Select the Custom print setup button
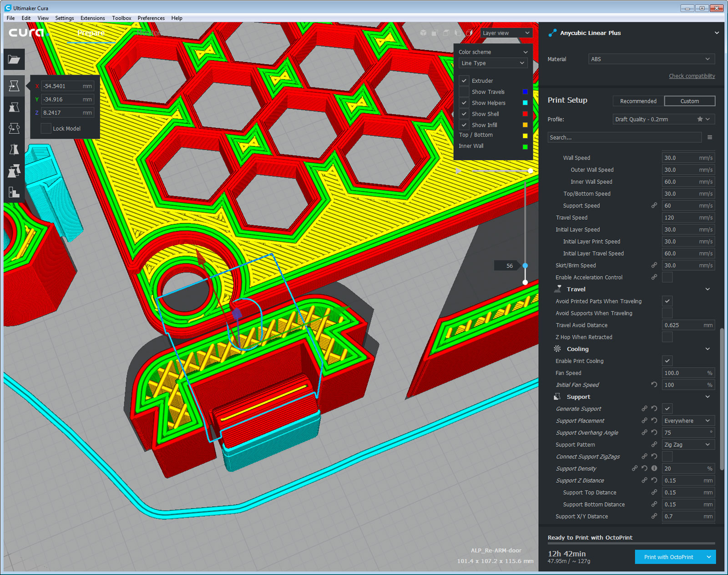This screenshot has height=575, width=728. [690, 101]
